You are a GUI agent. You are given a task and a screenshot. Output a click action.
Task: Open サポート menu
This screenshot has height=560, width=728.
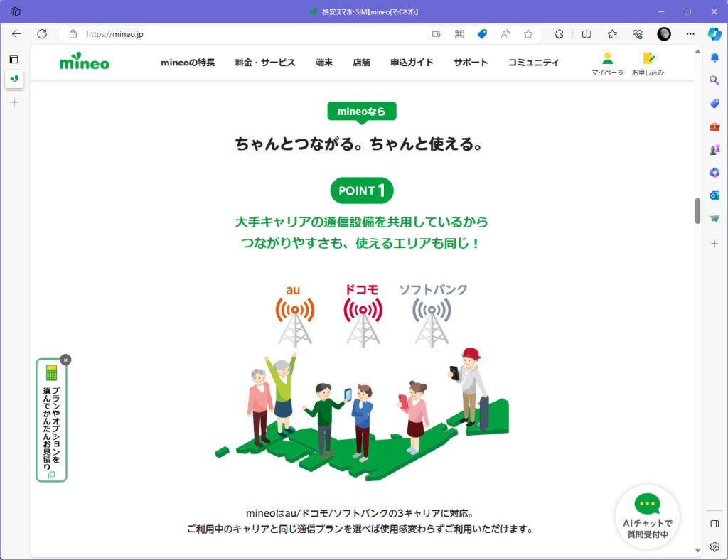tap(471, 62)
